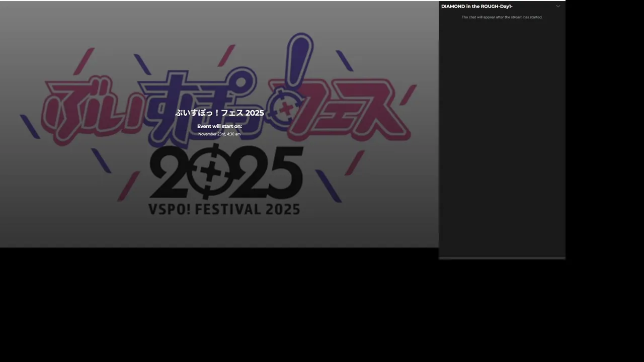Image resolution: width=644 pixels, height=362 pixels.
Task: Click the 'Event will start on:' label
Action: 219,126
